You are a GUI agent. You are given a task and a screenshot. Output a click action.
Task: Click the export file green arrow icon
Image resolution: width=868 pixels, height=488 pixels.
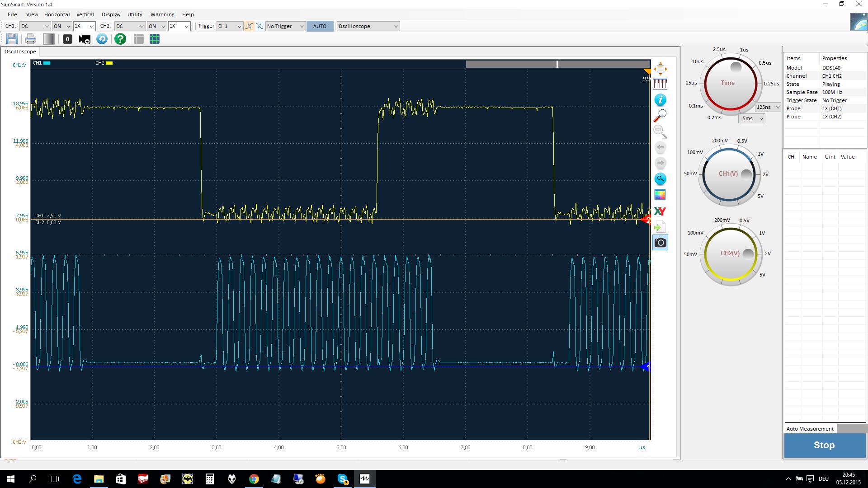(x=660, y=226)
